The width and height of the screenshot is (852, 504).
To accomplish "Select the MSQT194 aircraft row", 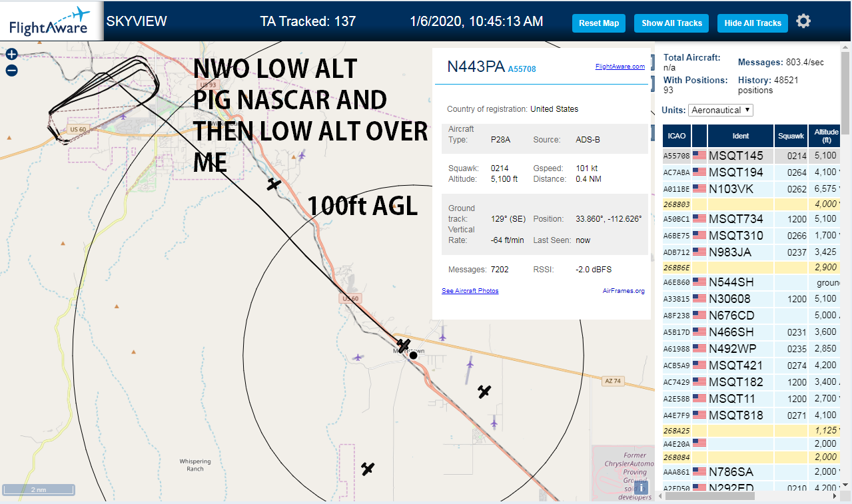I will click(751, 172).
